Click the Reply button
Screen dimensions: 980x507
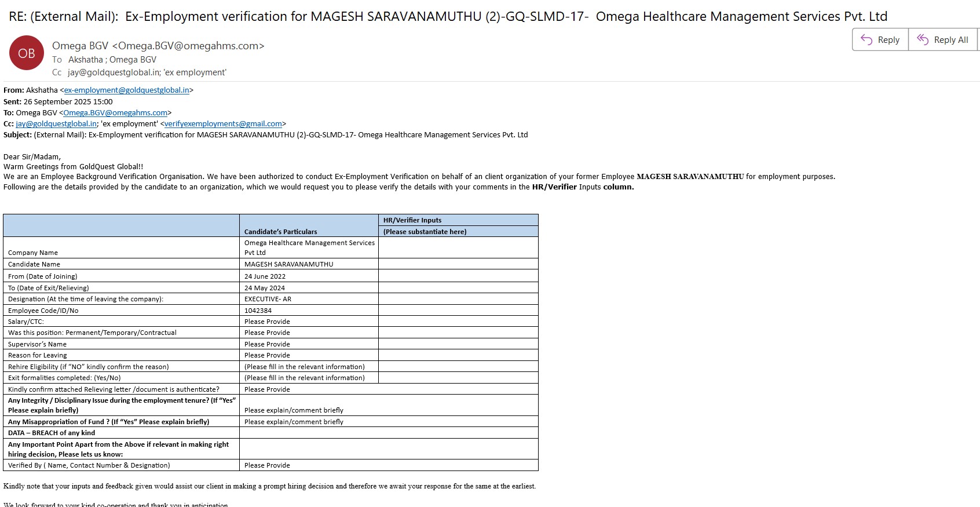point(880,40)
